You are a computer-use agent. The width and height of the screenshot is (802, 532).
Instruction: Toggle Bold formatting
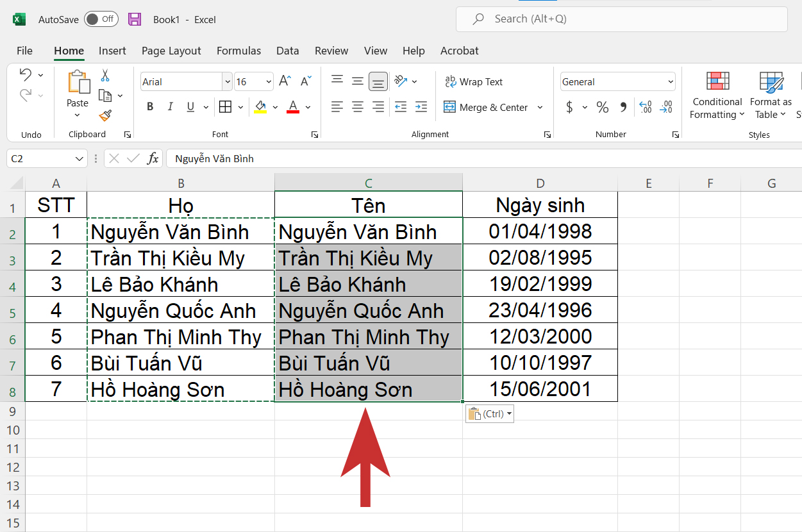[150, 107]
